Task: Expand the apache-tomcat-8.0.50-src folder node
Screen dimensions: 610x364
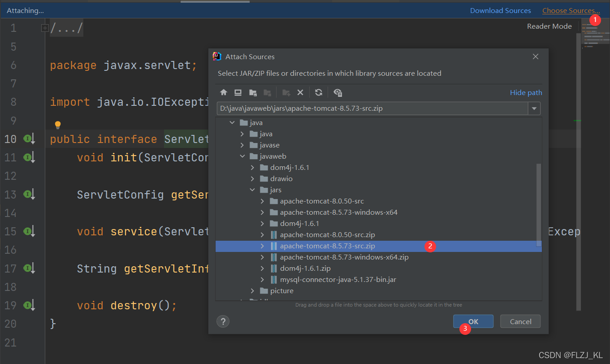Action: [x=263, y=201]
